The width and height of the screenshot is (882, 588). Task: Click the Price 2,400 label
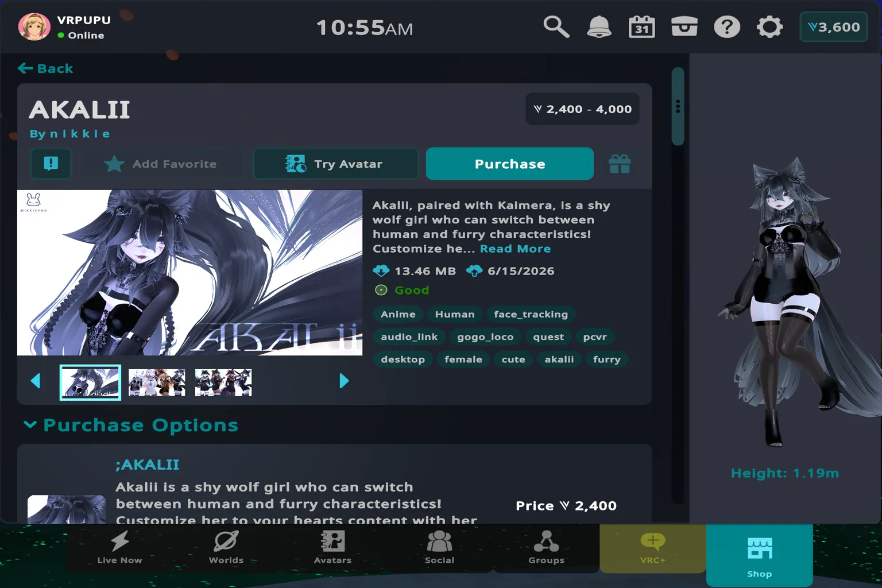point(566,506)
